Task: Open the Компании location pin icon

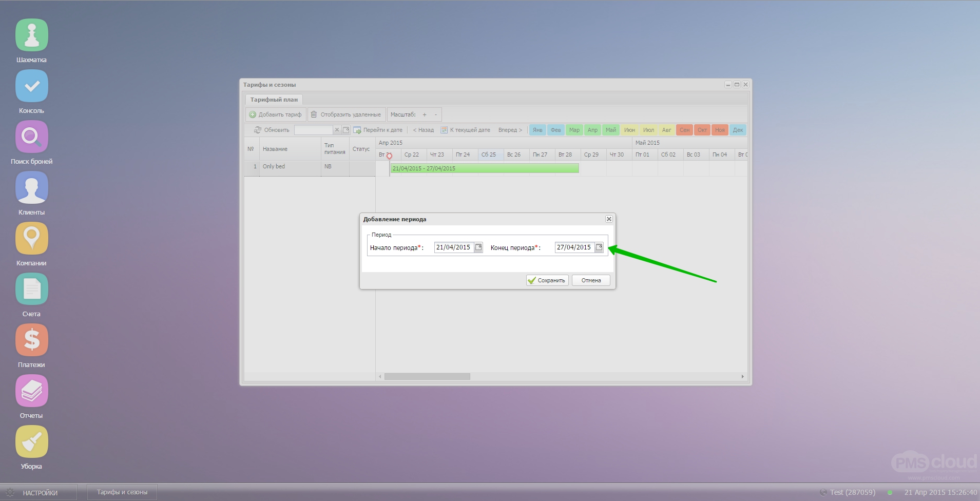Action: (32, 239)
